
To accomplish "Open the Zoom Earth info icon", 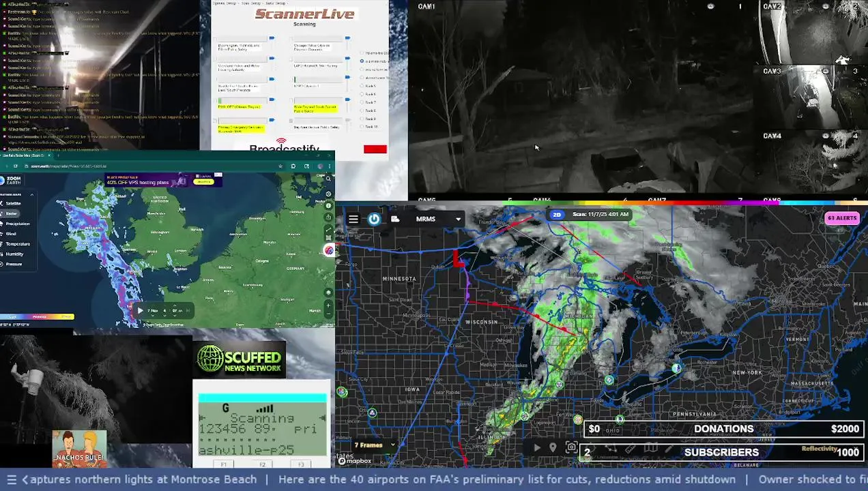I will point(328,205).
